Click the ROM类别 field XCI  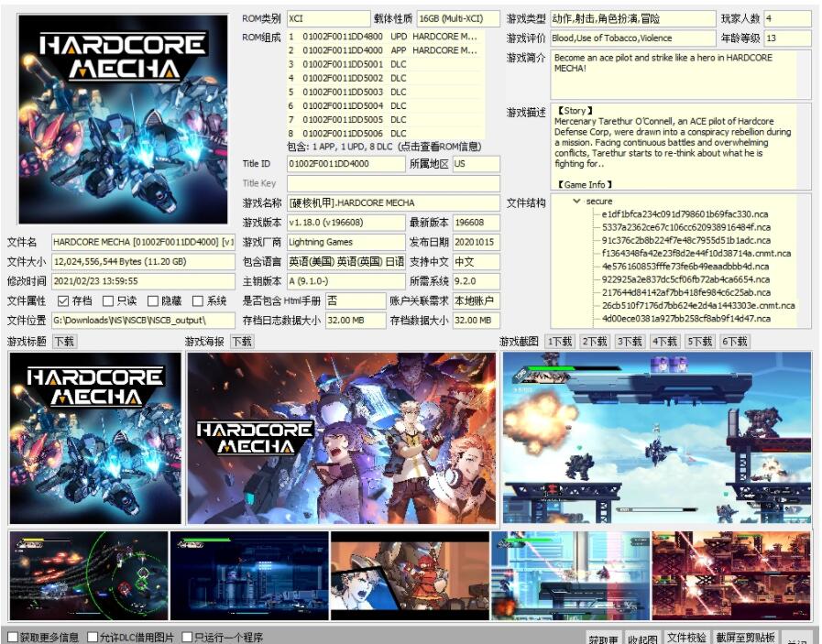coord(329,18)
